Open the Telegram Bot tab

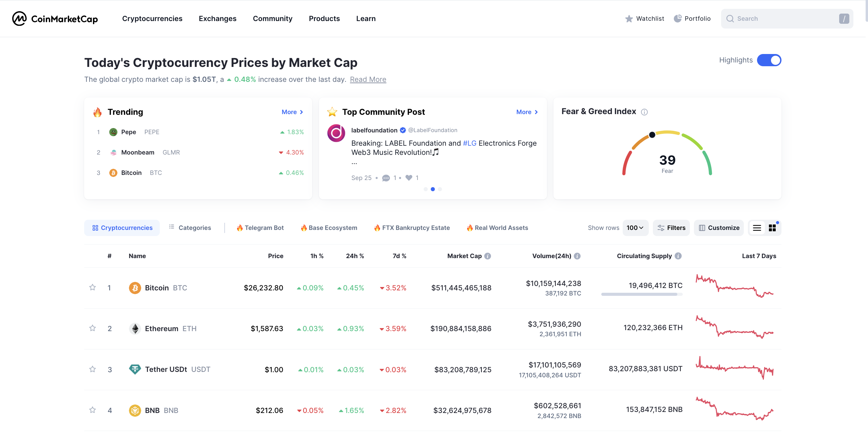[260, 228]
